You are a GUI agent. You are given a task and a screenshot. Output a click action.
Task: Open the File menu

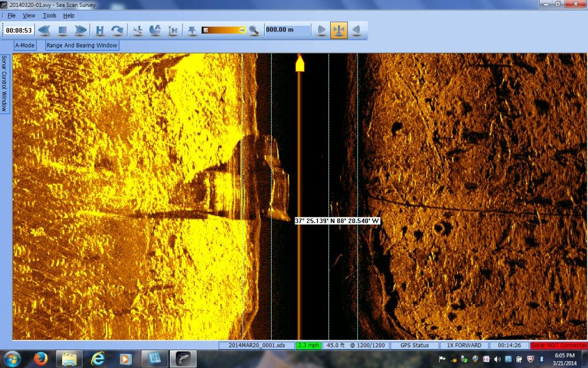pyautogui.click(x=11, y=16)
